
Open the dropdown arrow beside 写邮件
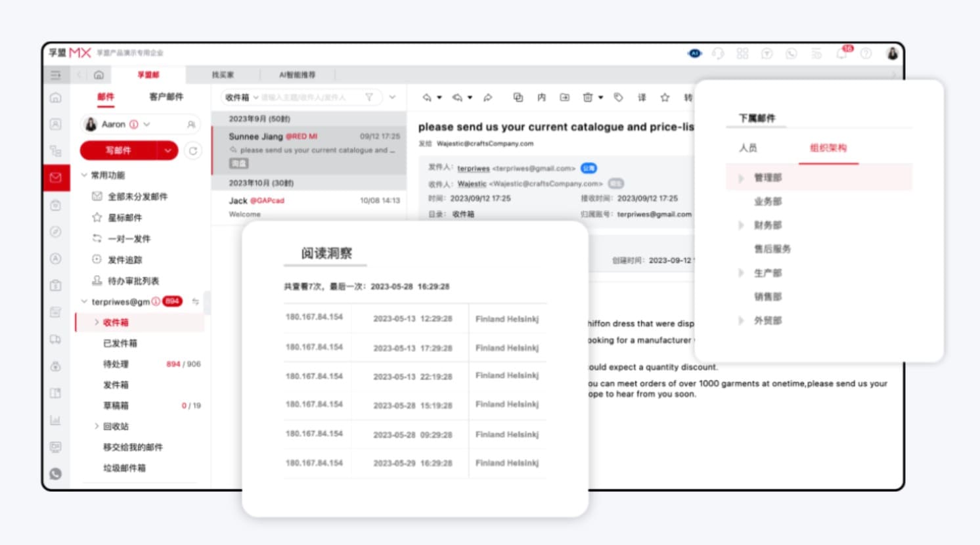click(168, 150)
